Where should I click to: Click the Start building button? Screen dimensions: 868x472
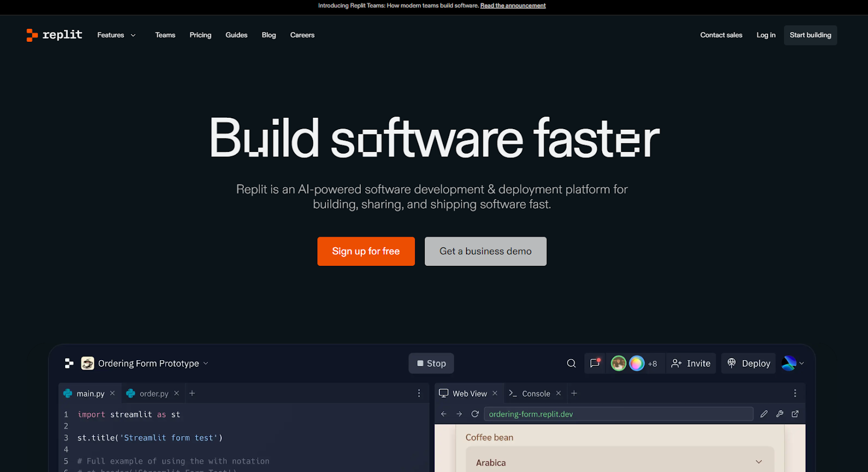(810, 35)
